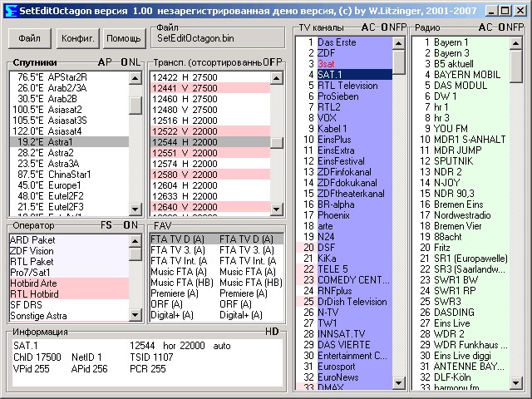Open the Файл menu button
The image size is (532, 399).
pos(29,38)
